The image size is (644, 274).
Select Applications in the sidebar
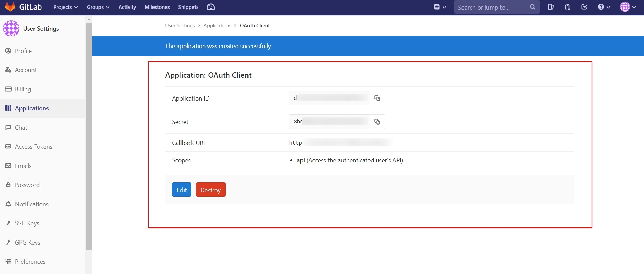click(x=43, y=108)
